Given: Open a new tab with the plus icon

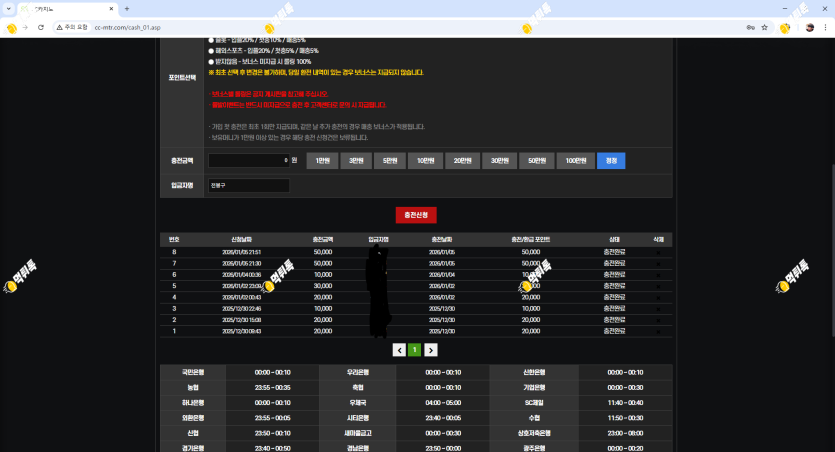Looking at the screenshot, I should coord(127,8).
